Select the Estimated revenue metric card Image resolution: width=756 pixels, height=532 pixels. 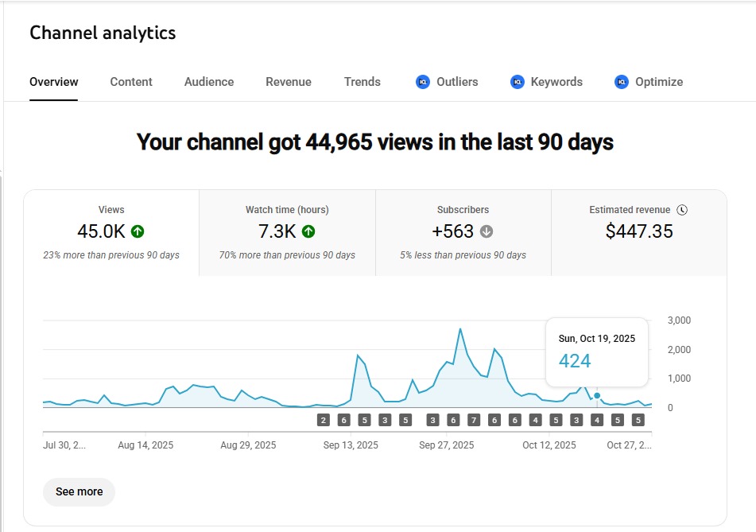[638, 232]
